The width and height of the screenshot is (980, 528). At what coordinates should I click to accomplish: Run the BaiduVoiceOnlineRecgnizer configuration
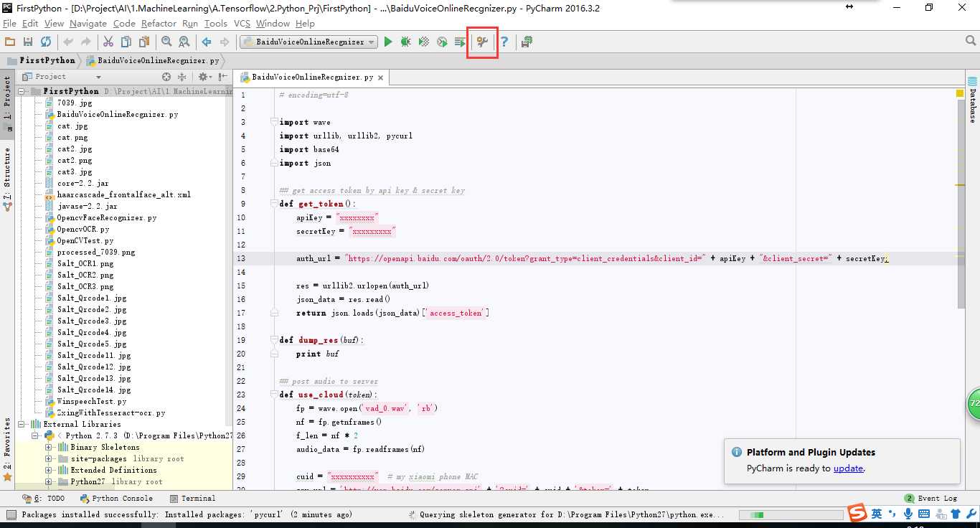(x=388, y=42)
